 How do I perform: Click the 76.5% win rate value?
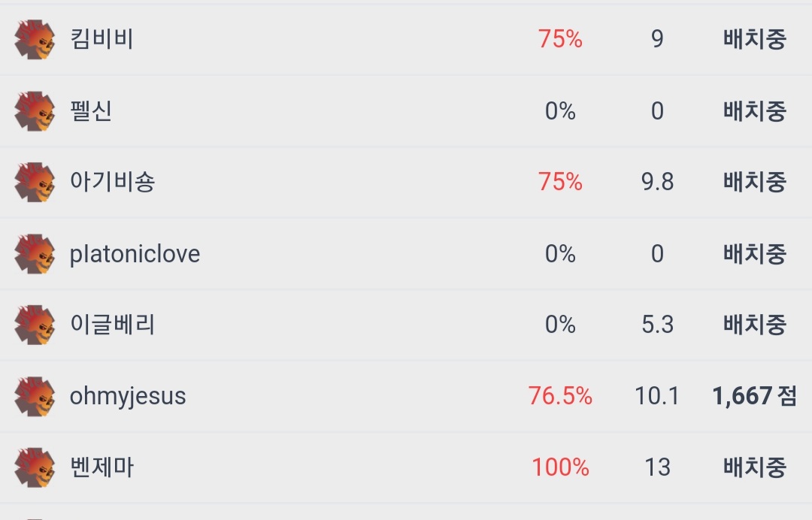560,396
